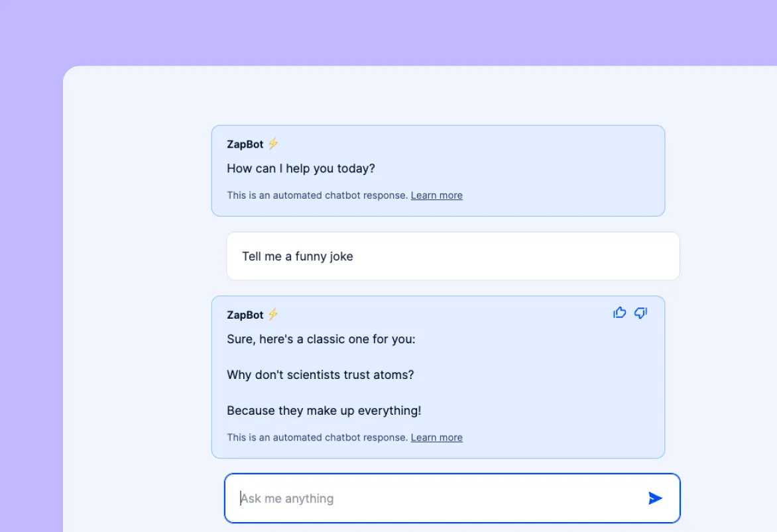Click the lightning bolt next to the first ZapBot name
The height and width of the screenshot is (532, 777).
tap(272, 143)
